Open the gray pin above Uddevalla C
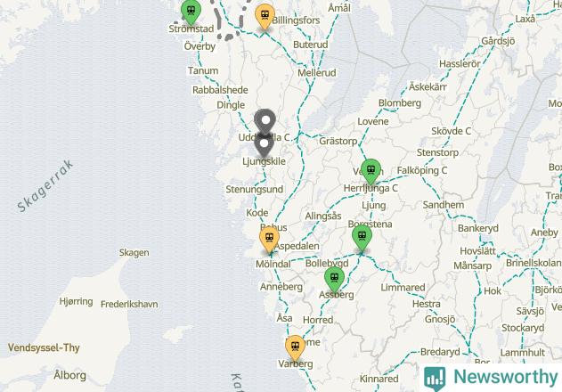562x392 pixels. (x=265, y=122)
